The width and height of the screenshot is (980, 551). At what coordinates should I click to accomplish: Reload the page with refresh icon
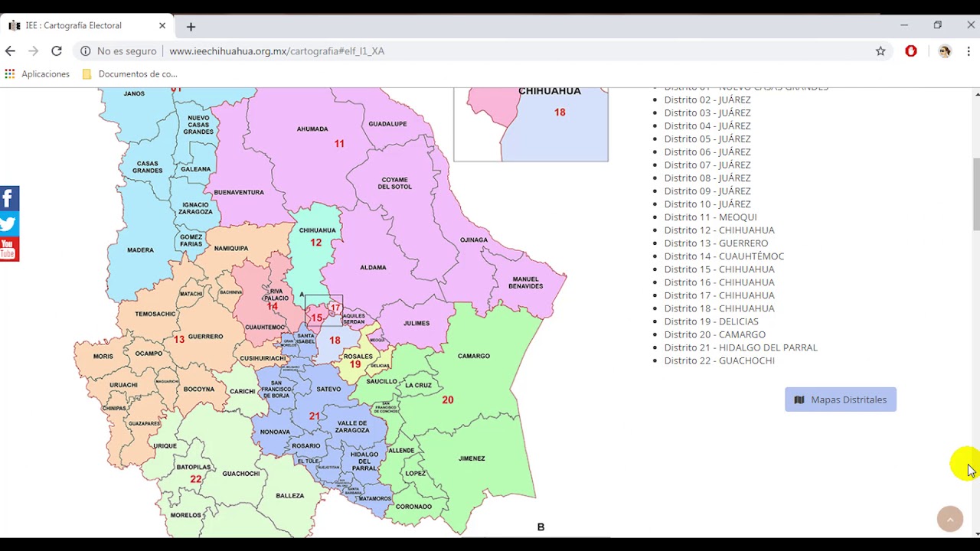56,51
